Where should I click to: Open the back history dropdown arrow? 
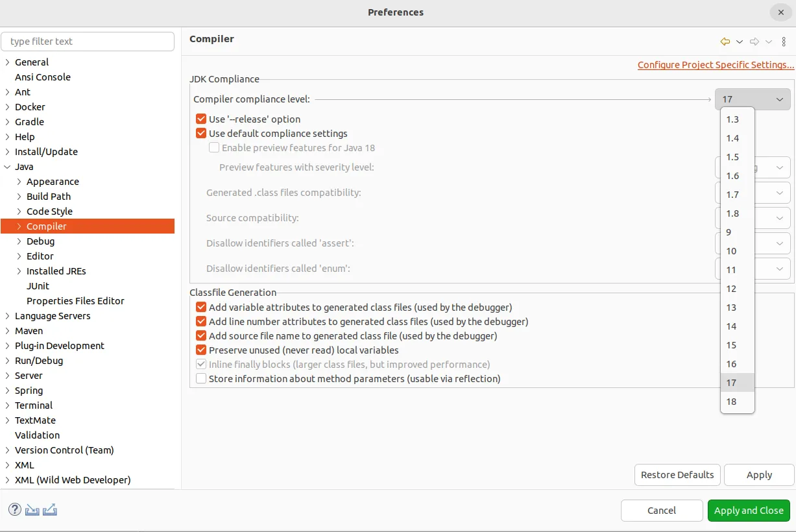click(739, 42)
